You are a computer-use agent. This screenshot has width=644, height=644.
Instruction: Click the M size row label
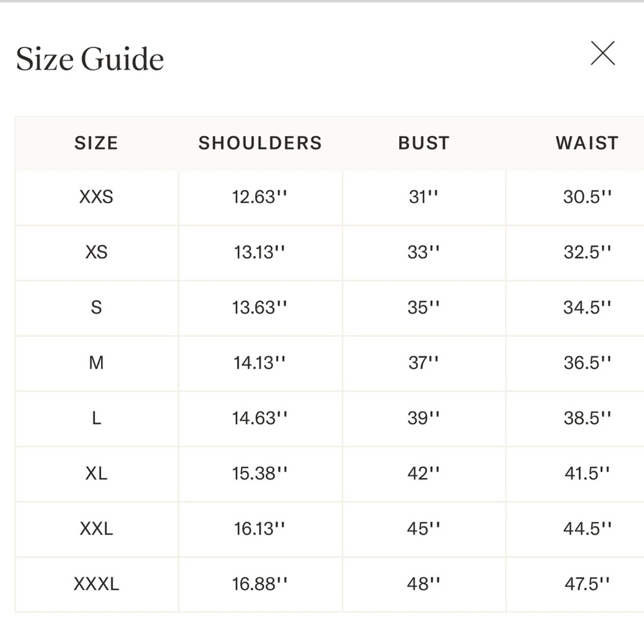tap(97, 363)
